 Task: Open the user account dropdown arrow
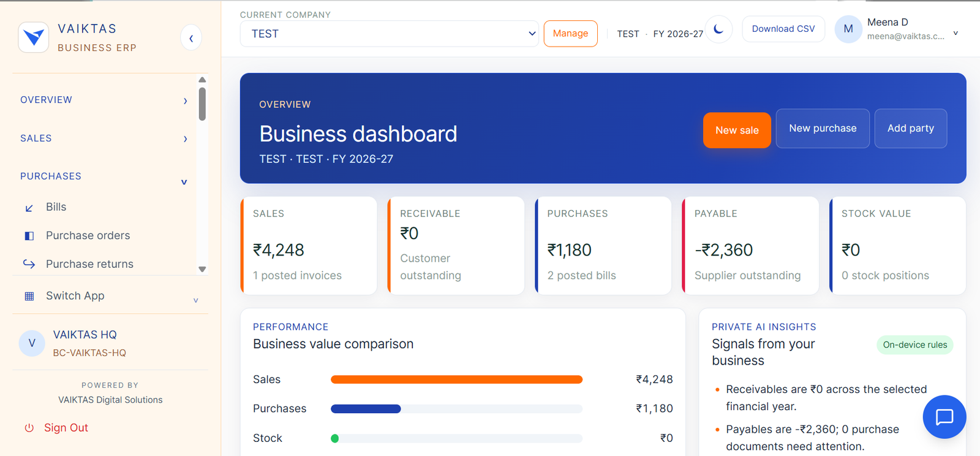click(956, 33)
